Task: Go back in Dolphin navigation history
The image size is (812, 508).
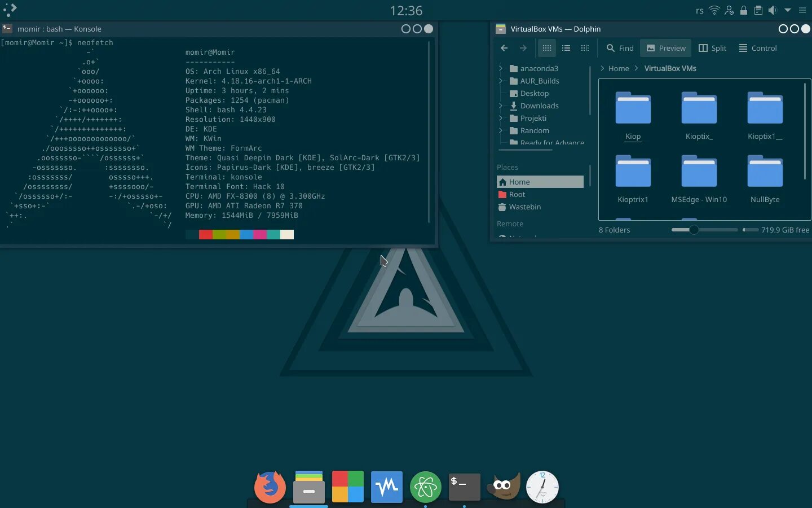Action: click(504, 48)
